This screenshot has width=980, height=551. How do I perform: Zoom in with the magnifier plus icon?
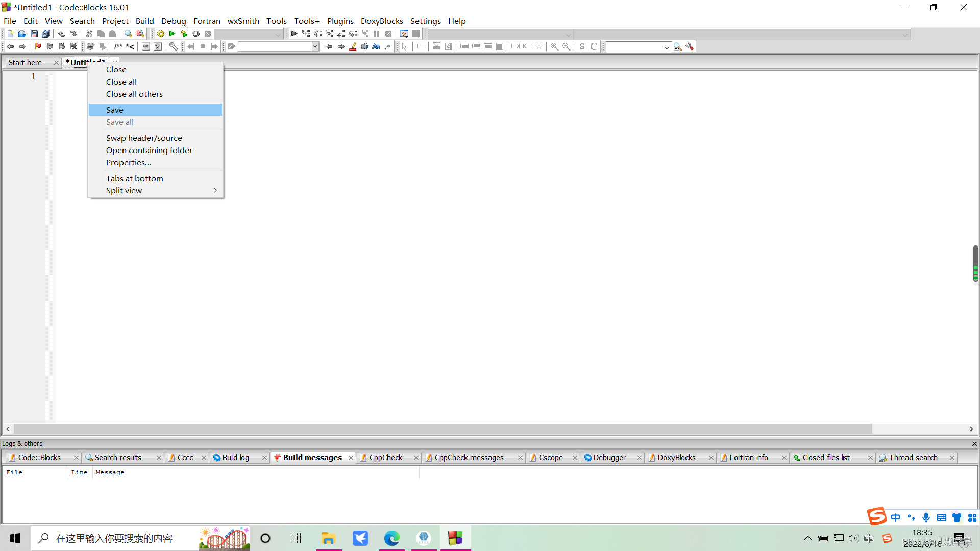pyautogui.click(x=554, y=46)
